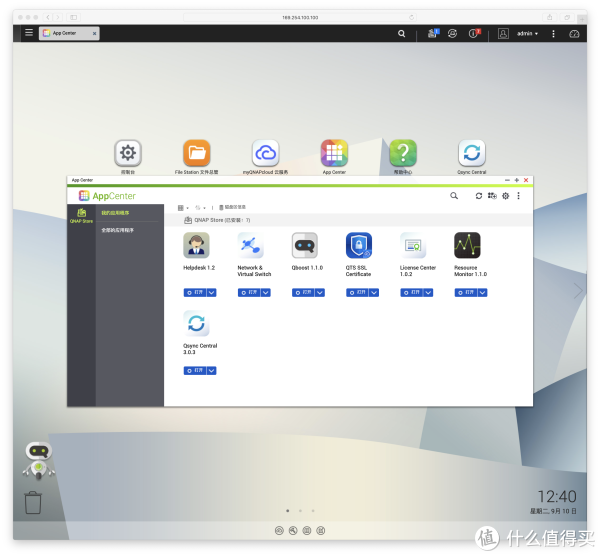Viewport: 600px width, 556px height.
Task: Click the browser share icon
Action: click(x=549, y=17)
